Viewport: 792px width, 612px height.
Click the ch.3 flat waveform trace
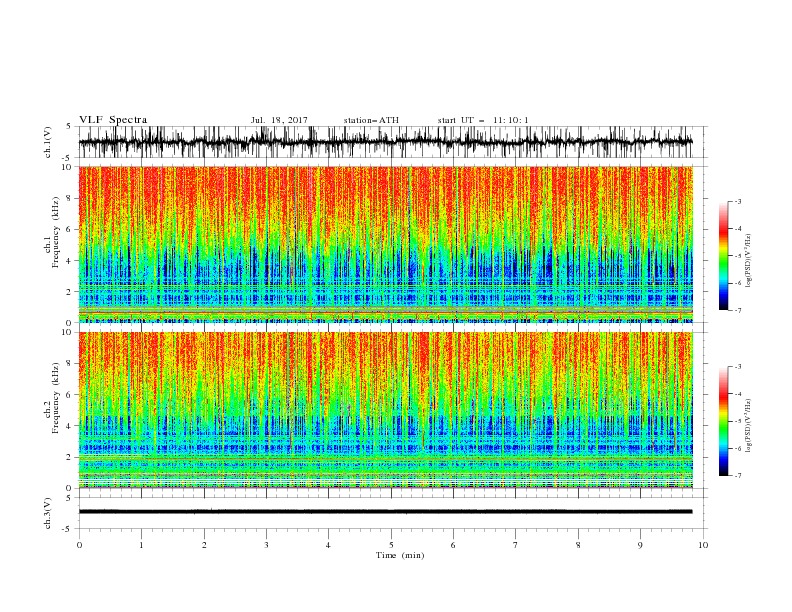point(386,512)
